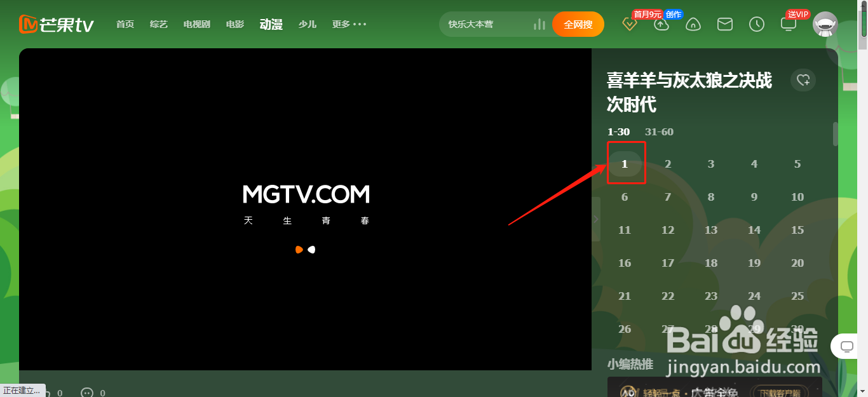Open the messages envelope icon
868x397 pixels.
[x=725, y=25]
